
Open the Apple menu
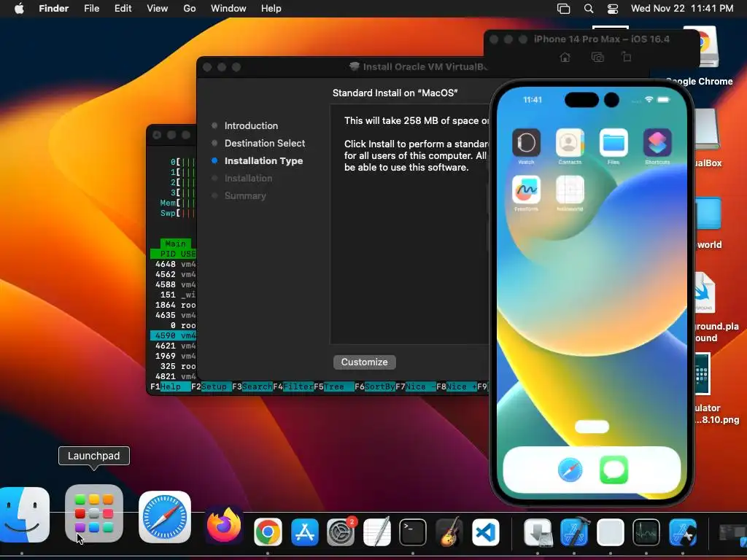tap(19, 9)
